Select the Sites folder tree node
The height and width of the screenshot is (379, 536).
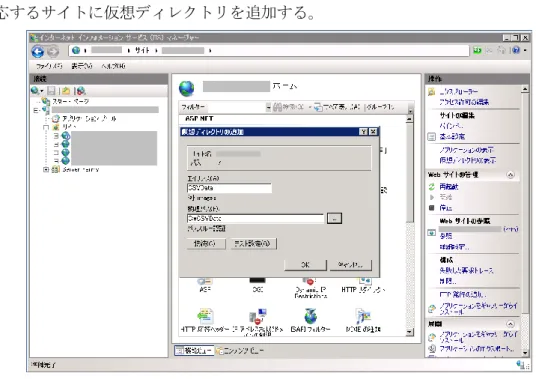tap(69, 127)
